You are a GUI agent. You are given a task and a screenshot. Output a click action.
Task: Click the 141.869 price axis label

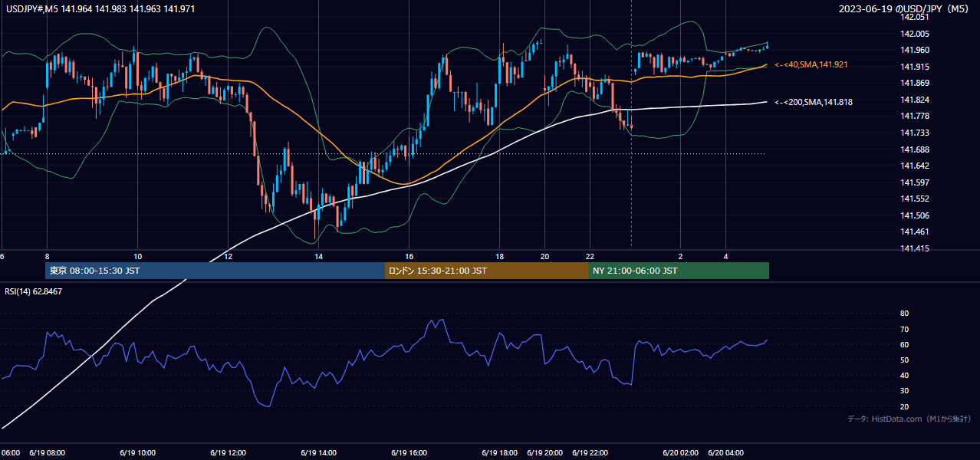[916, 83]
